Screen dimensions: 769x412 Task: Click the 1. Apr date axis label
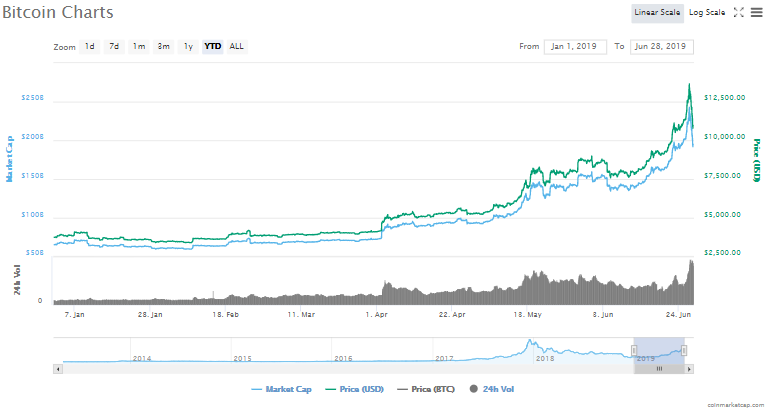pyautogui.click(x=376, y=314)
